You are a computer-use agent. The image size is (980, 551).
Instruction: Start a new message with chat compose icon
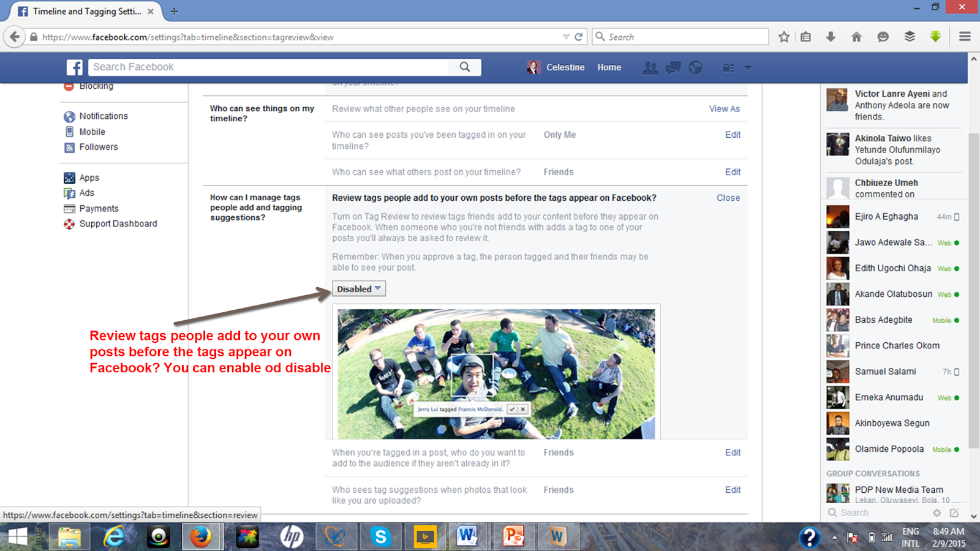click(954, 513)
